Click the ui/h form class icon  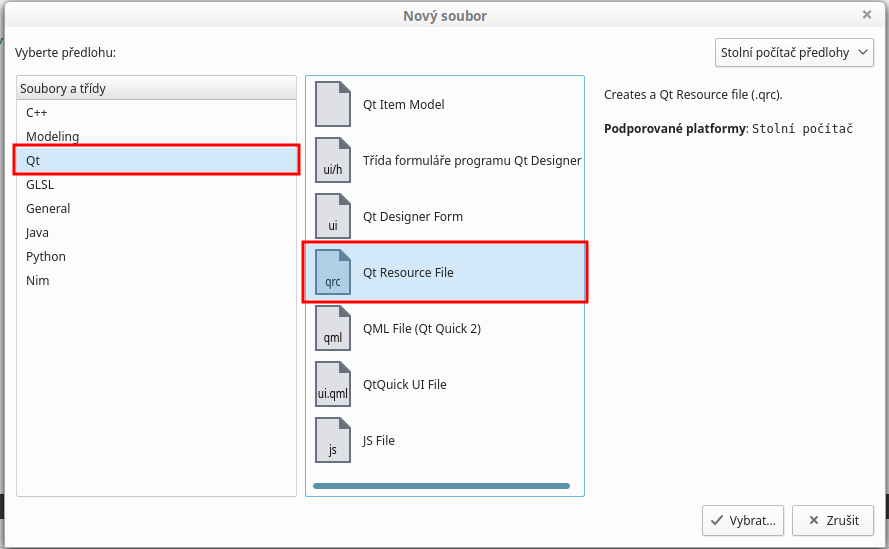[x=333, y=160]
